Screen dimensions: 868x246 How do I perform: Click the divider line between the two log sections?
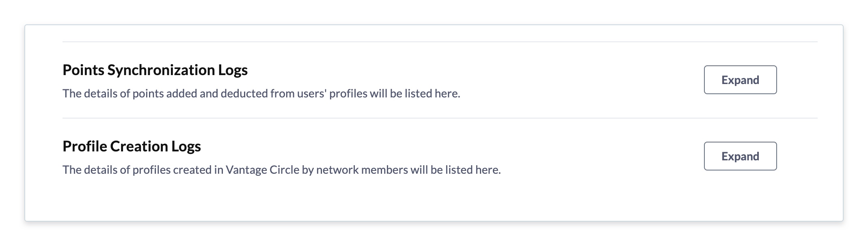pyautogui.click(x=440, y=118)
